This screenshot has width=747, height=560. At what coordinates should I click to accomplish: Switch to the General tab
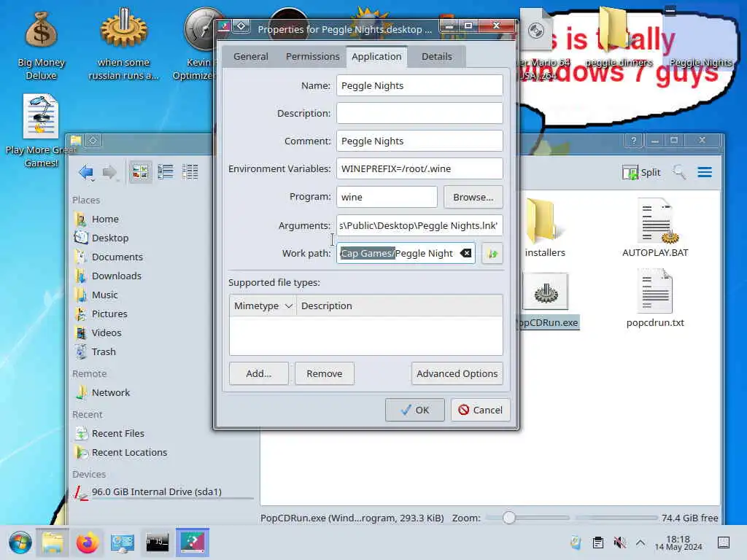pos(251,57)
